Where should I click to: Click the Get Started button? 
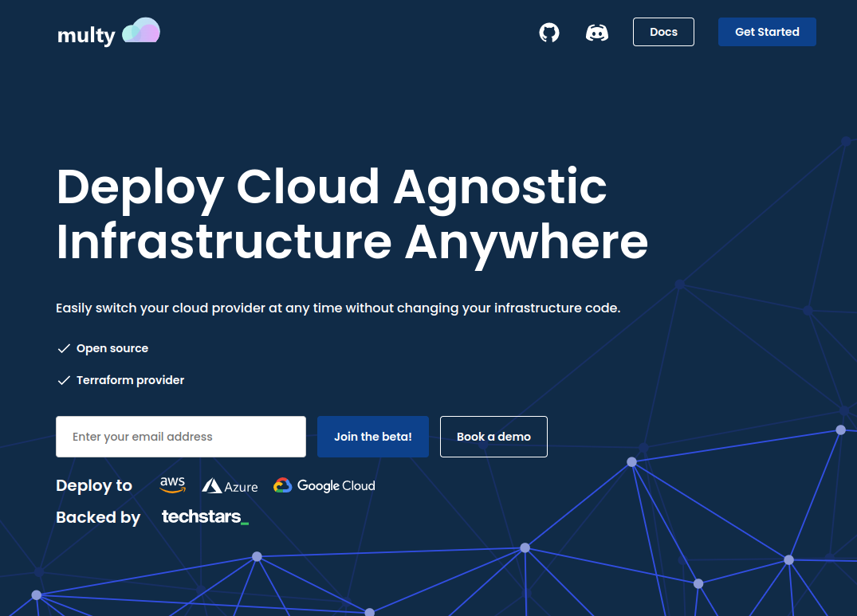tap(767, 32)
